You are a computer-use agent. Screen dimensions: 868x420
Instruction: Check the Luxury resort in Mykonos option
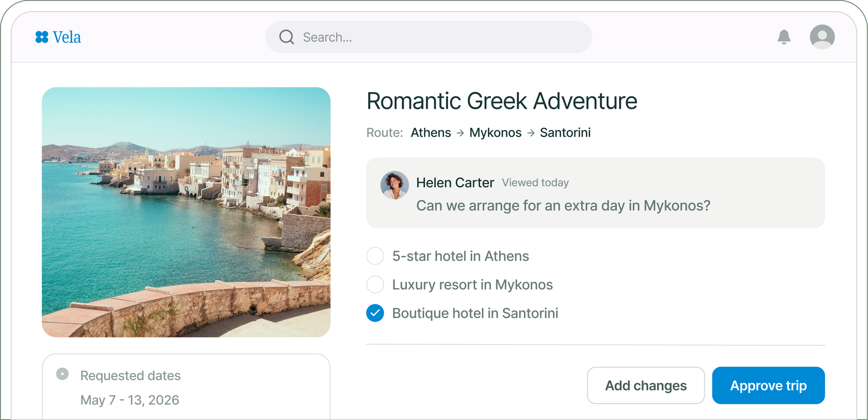[x=375, y=285]
